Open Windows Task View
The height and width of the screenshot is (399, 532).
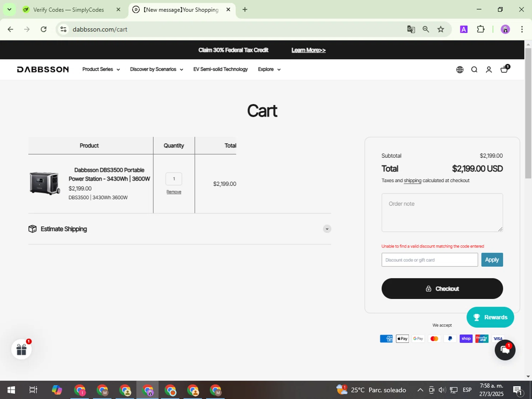tap(33, 390)
